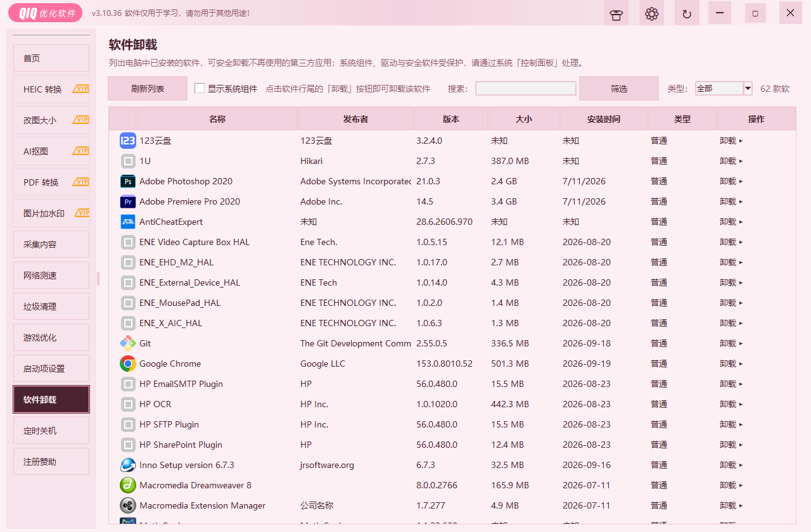Viewport: 811px width, 532px height.
Task: Click the 搜索 input field
Action: point(526,89)
